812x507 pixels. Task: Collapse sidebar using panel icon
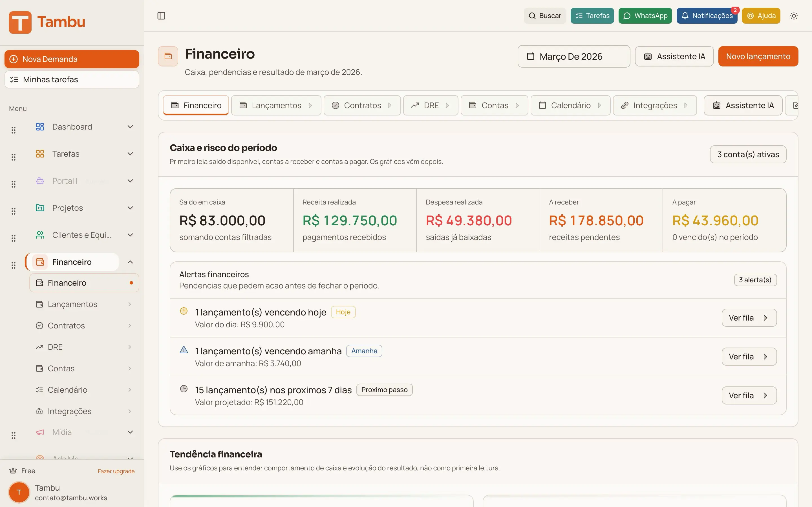click(161, 15)
